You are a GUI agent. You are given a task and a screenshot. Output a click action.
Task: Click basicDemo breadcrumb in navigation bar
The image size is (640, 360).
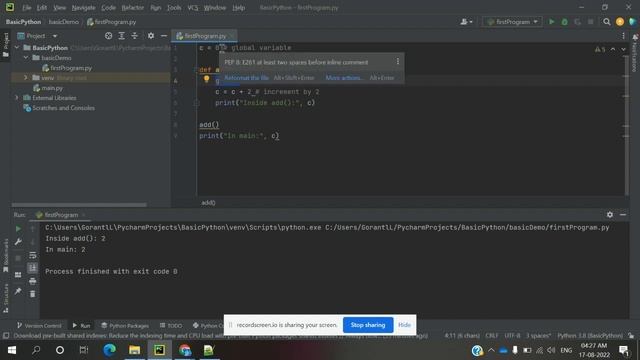click(63, 22)
